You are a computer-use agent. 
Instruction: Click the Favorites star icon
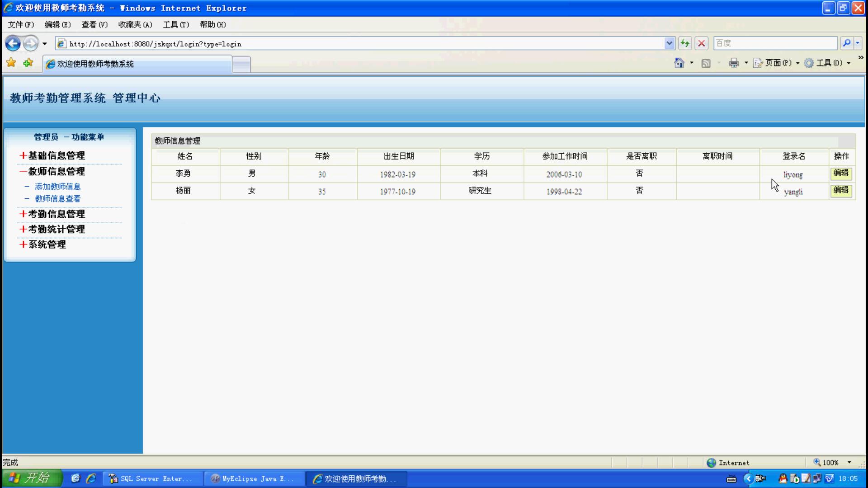click(x=11, y=63)
